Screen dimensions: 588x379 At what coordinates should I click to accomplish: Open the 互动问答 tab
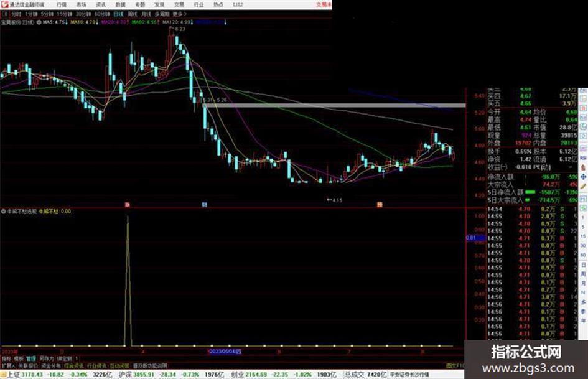(119, 365)
